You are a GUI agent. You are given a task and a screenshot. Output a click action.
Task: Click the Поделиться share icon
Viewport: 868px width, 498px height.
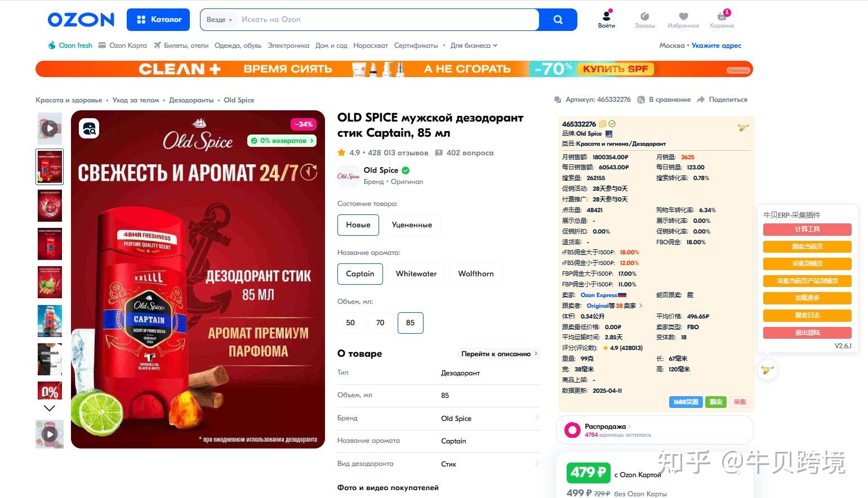click(x=701, y=100)
